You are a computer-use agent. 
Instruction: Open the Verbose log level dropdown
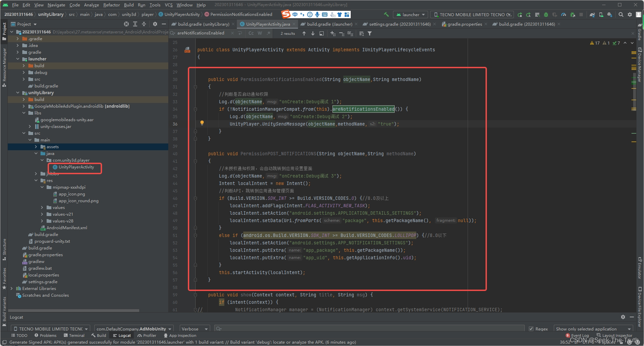195,329
